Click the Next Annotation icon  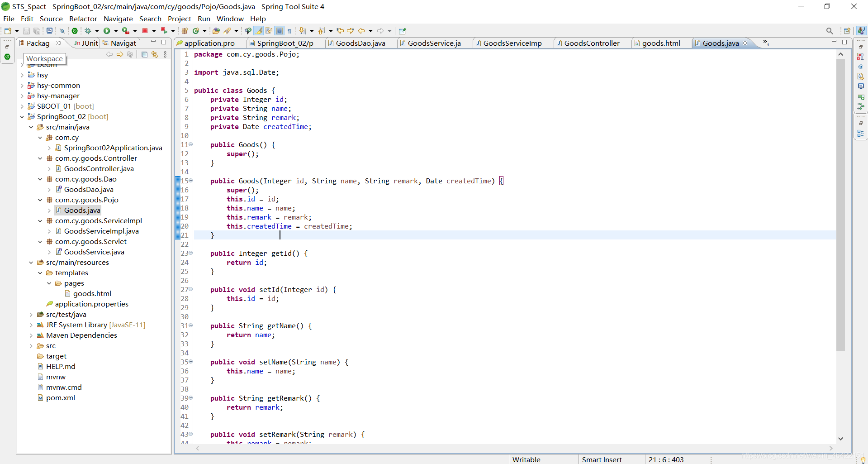coord(302,31)
